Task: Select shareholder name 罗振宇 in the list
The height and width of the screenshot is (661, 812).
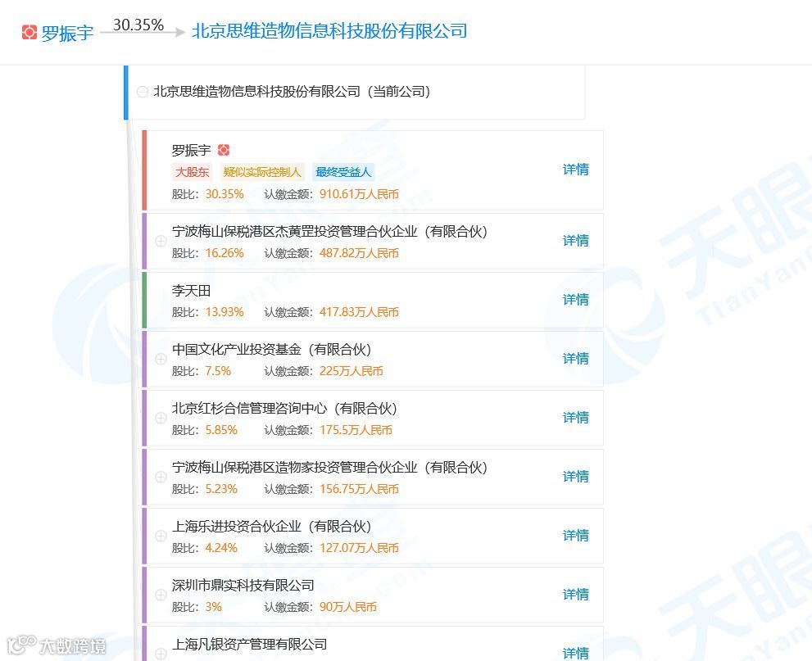Action: coord(191,150)
